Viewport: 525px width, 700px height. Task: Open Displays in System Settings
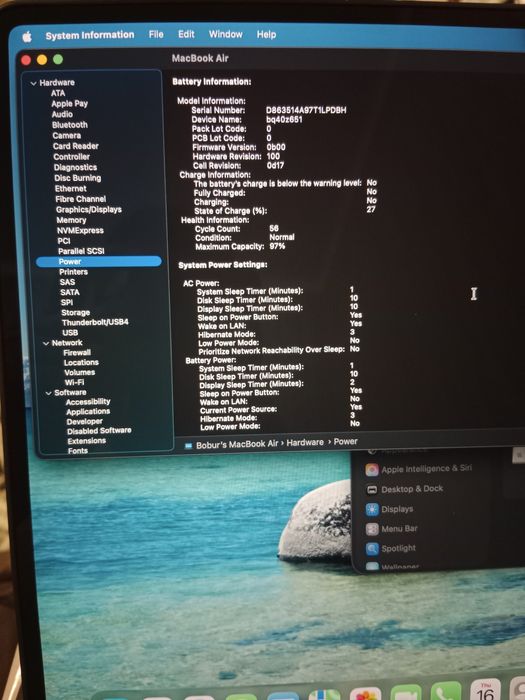(x=390, y=509)
